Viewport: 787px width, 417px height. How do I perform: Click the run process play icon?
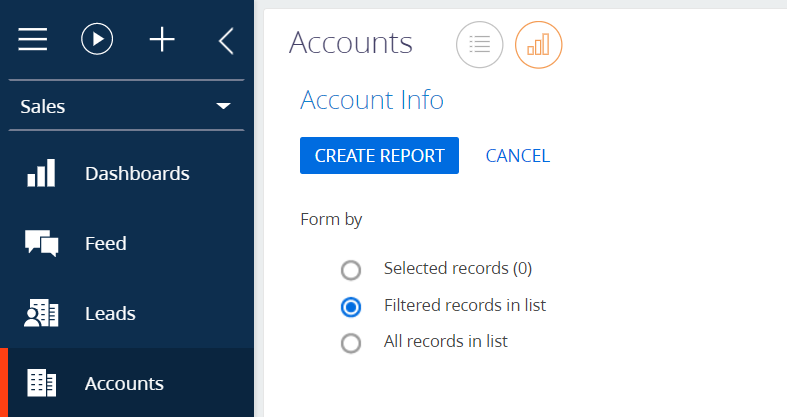point(97,39)
